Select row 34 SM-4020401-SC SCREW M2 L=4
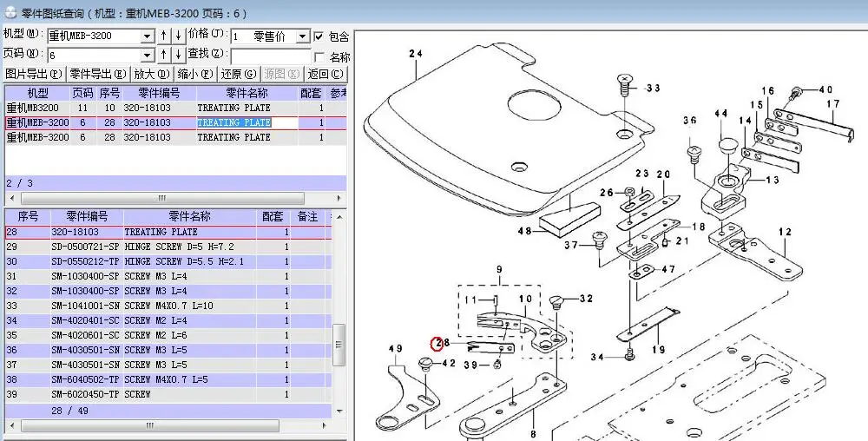 168,320
